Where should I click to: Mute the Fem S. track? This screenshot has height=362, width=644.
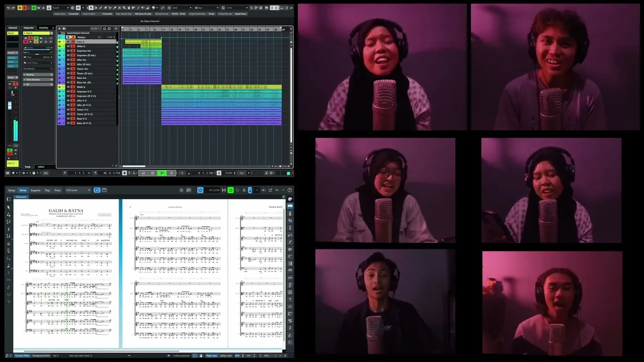coord(68,42)
